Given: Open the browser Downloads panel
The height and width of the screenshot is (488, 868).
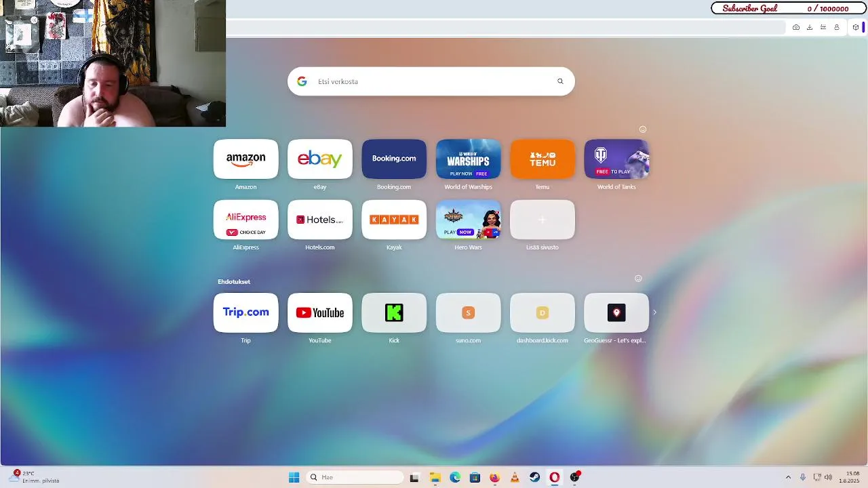Looking at the screenshot, I should 810,27.
